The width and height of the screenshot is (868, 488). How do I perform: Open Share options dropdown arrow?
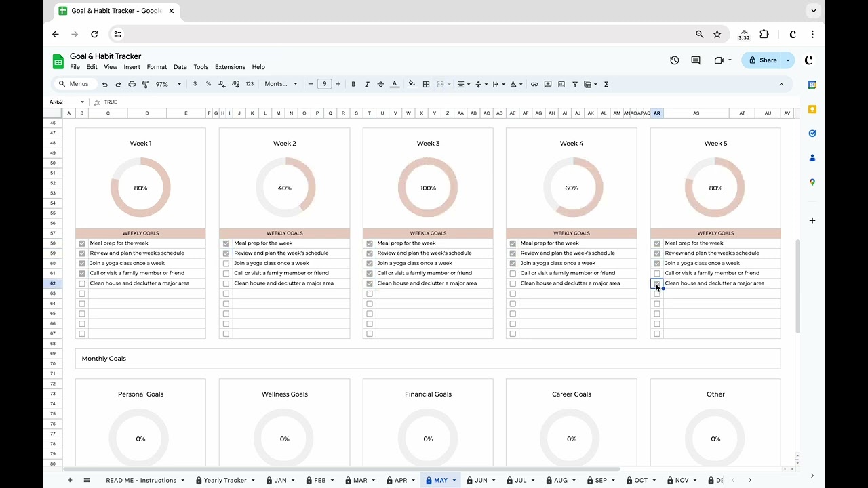(787, 60)
